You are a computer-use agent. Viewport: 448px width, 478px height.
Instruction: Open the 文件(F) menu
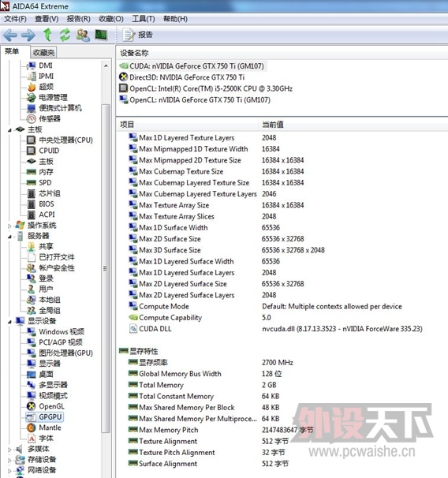tap(15, 19)
